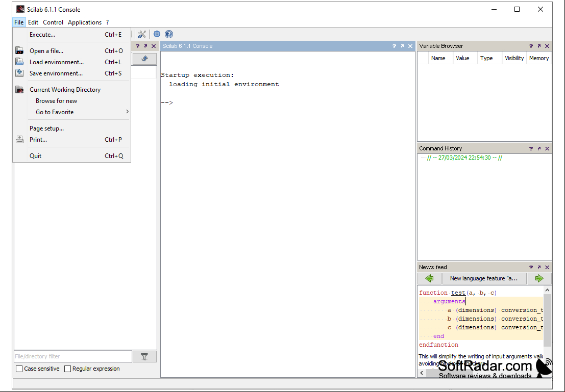Click the icon beside Current Working Directory
Screen dimensions: 565x392
pyautogui.click(x=19, y=90)
